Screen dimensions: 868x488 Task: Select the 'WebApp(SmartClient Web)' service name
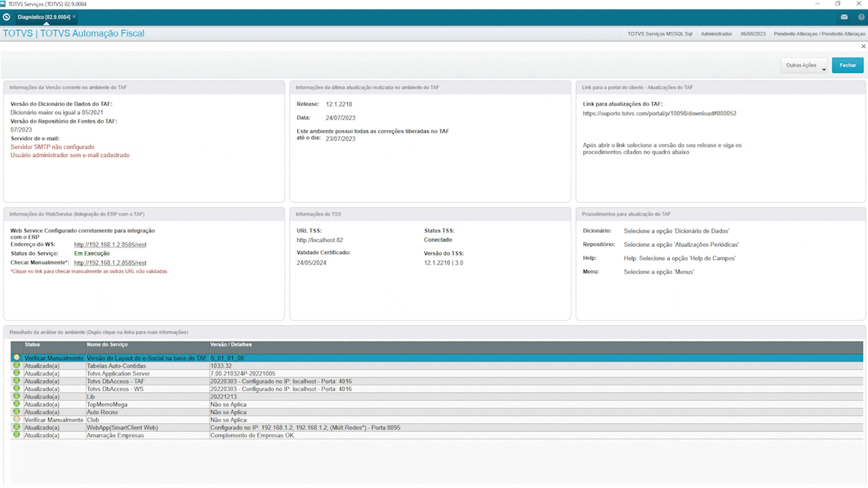[x=123, y=427]
